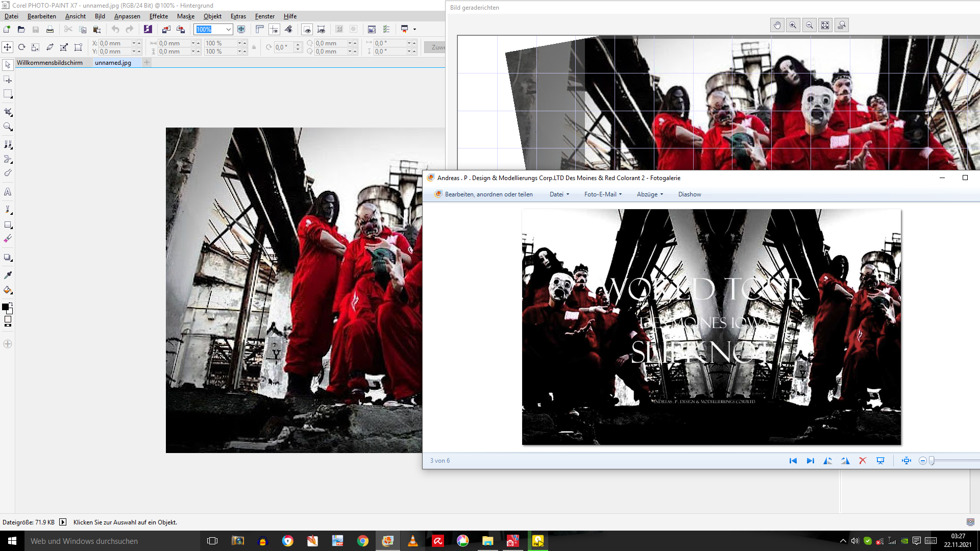The image size is (980, 551).
Task: Select the Object Pick tool in the toolbox
Action: pos(8,65)
